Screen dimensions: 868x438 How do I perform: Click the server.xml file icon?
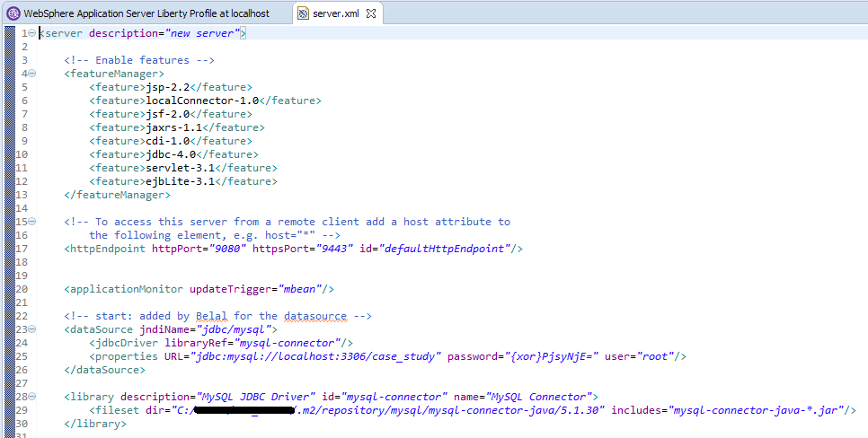(x=303, y=13)
